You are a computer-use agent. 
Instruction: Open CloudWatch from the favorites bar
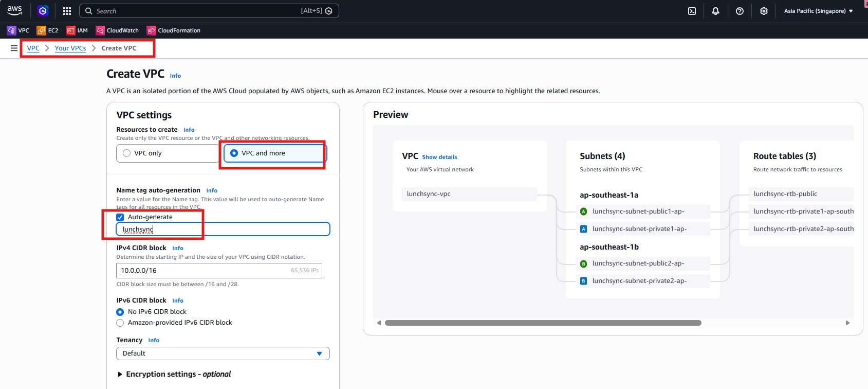(117, 30)
